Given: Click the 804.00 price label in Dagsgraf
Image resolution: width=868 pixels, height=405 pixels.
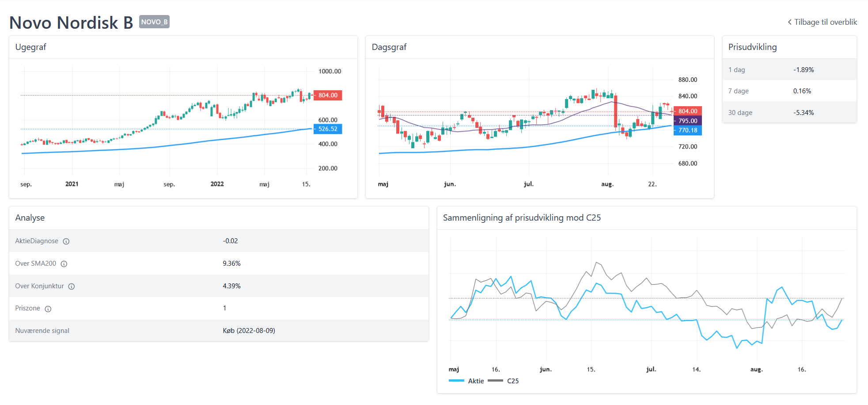Looking at the screenshot, I should [x=688, y=111].
